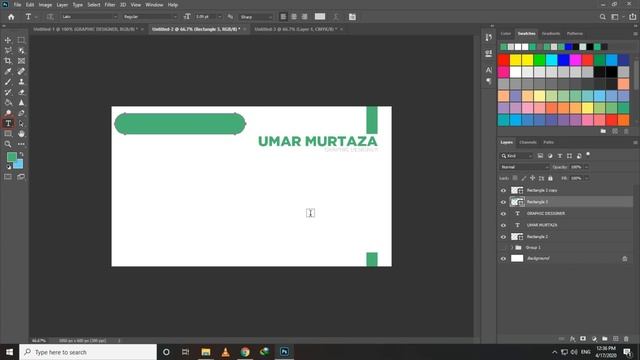Select the Hand tool

pos(21,134)
